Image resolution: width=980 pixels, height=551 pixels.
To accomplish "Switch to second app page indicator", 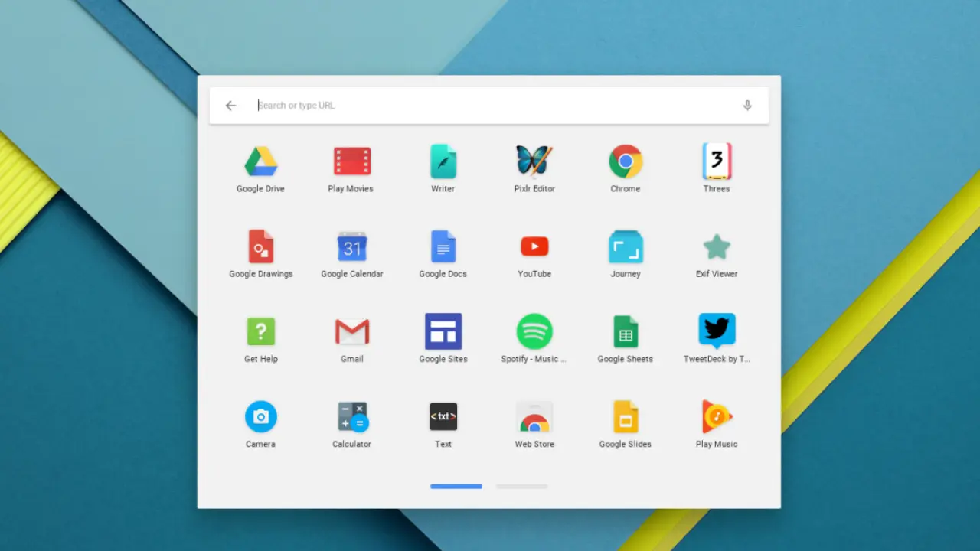I will click(x=521, y=487).
